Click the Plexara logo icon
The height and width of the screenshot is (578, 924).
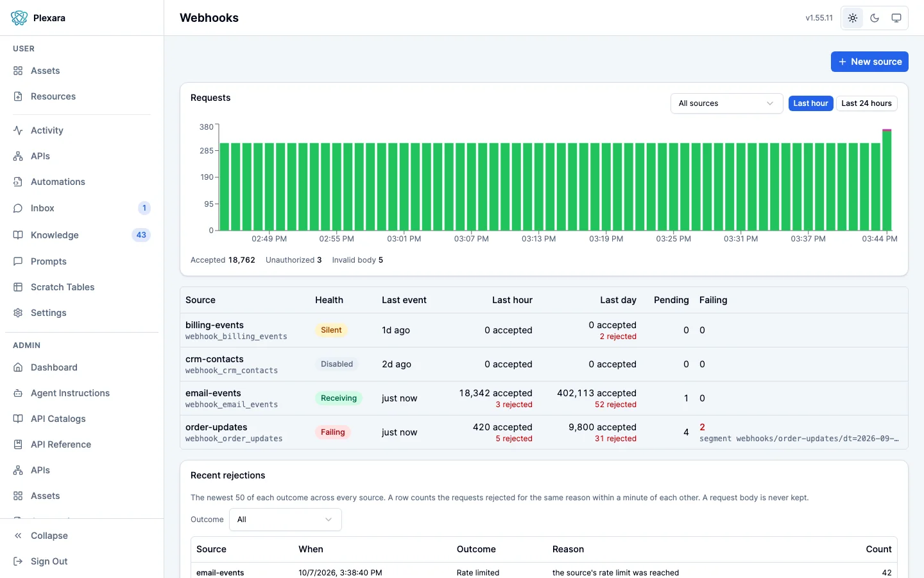click(19, 18)
